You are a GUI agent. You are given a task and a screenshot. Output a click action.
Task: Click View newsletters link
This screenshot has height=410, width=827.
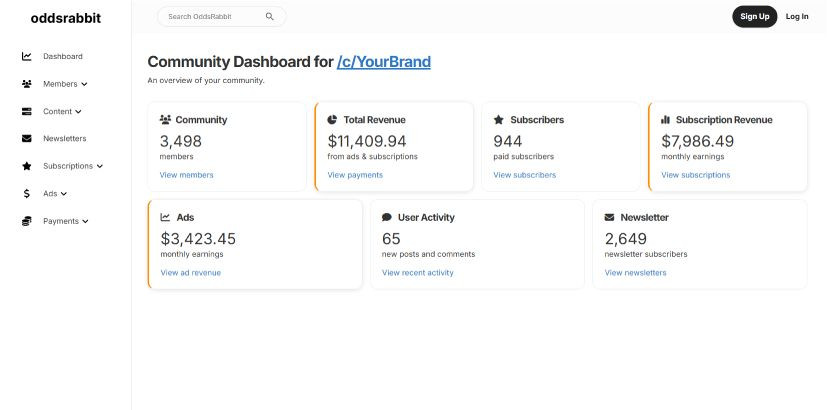click(636, 272)
